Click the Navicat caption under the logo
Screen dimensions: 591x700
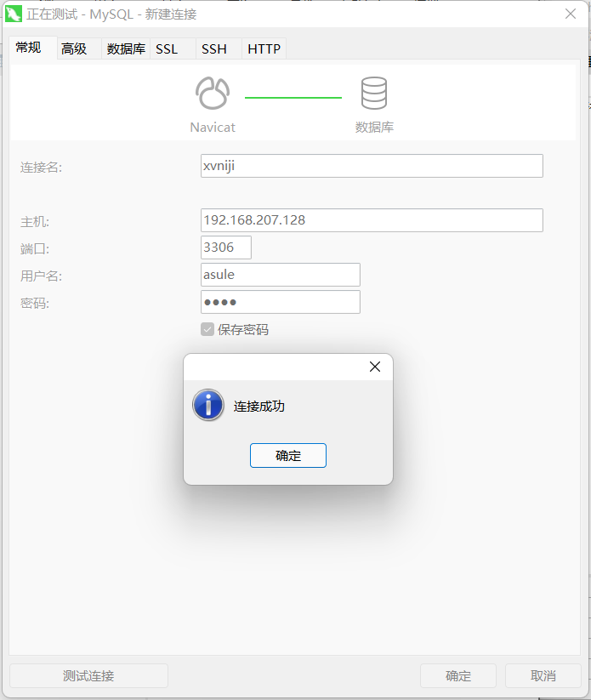(213, 128)
